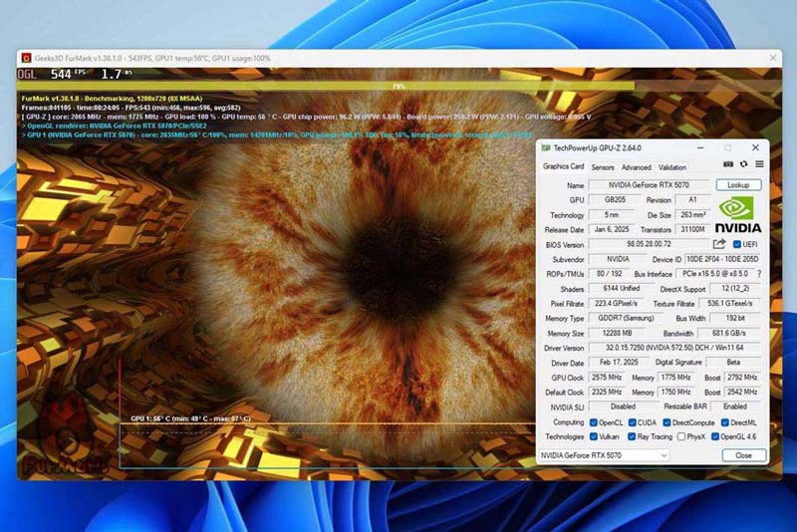Viewport: 797px width, 532px height.
Task: Click the Texture Fillrate value 536.1 GTexel/s
Action: pos(730,303)
